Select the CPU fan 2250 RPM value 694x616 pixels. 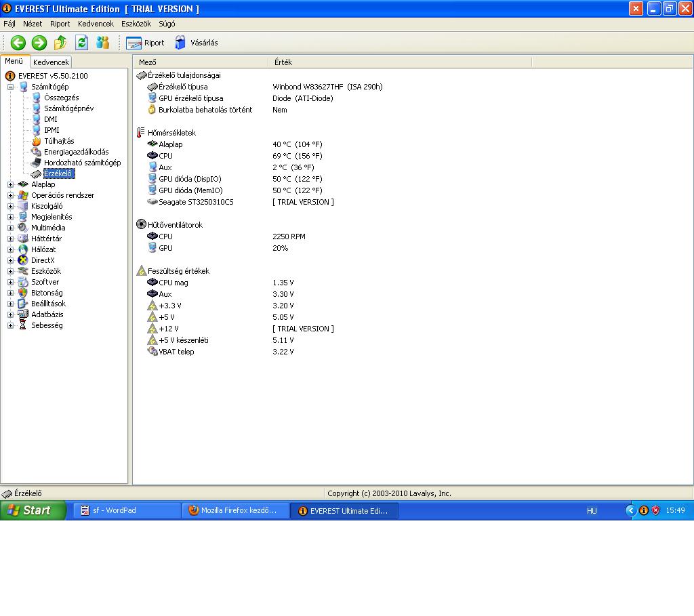click(x=289, y=237)
